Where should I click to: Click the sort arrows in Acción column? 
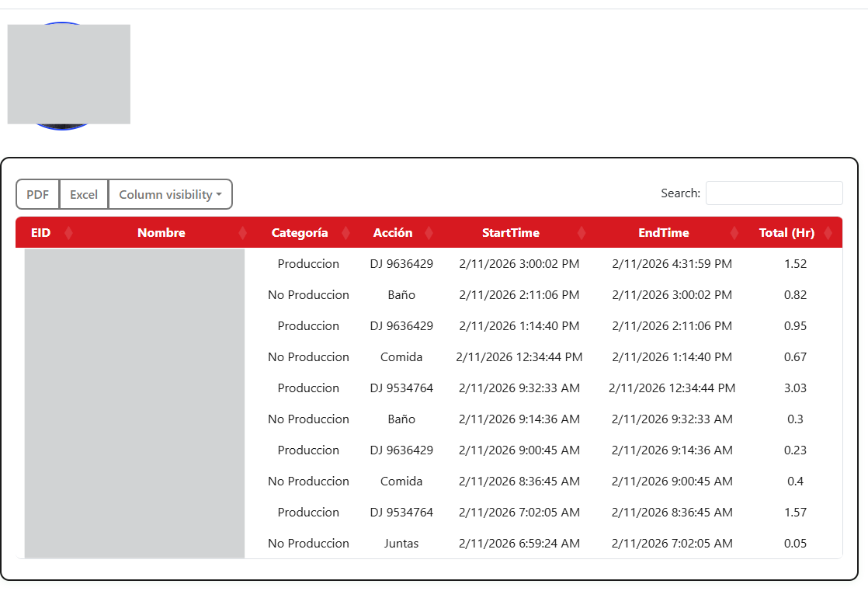point(429,233)
